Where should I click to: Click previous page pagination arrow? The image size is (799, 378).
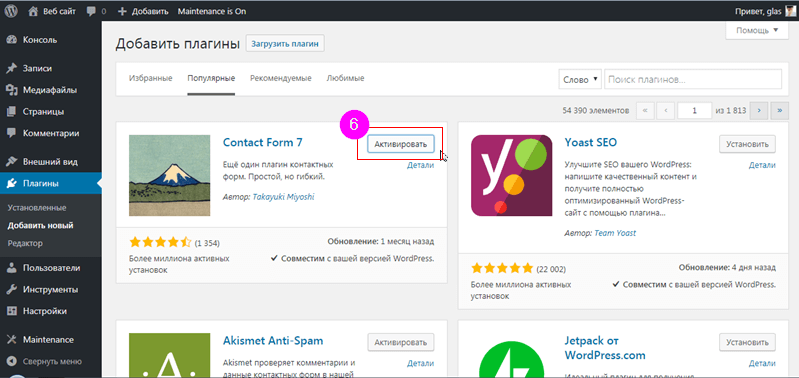click(x=666, y=111)
